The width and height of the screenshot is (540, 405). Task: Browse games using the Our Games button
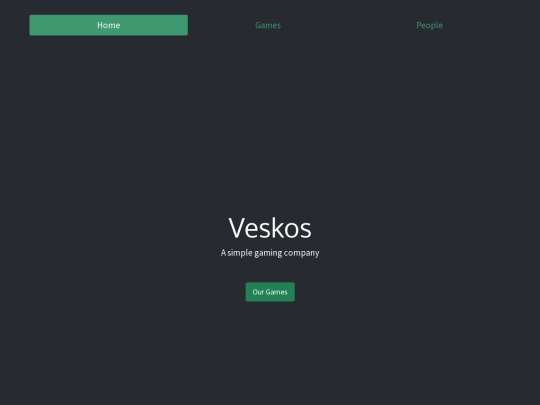270,292
